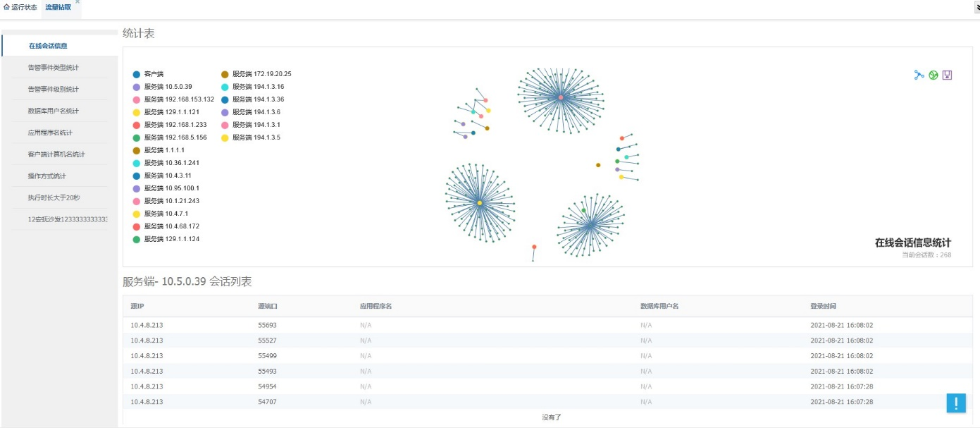Toggle 客户端 legend item
This screenshot has width=980, height=428.
tap(148, 74)
